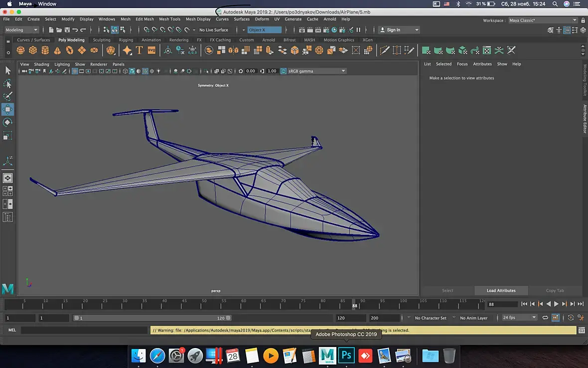
Task: Open the Modeling menu set dropdown
Action: (21, 29)
